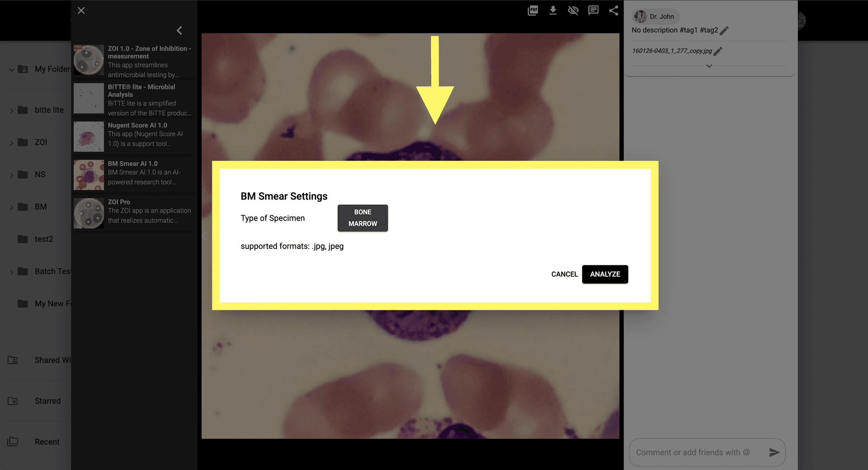Viewport: 868px width, 470px height.
Task: Send comment with arrow icon
Action: pos(774,452)
